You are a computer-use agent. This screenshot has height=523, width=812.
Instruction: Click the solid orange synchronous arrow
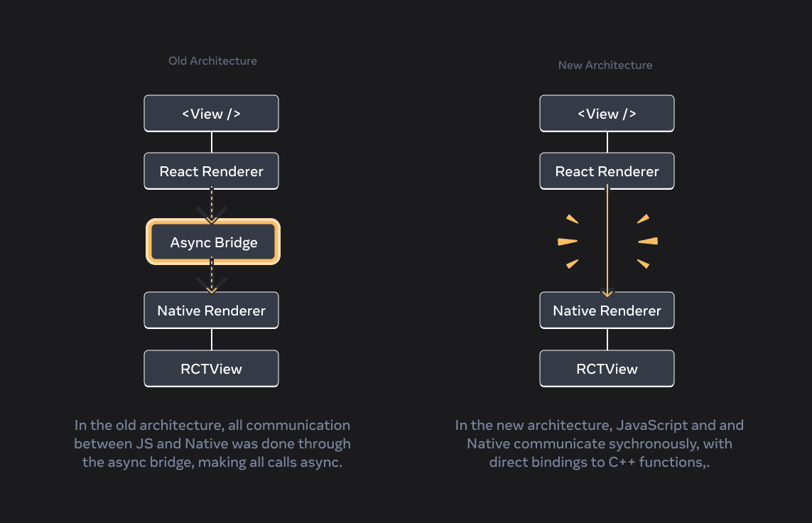tap(607, 242)
